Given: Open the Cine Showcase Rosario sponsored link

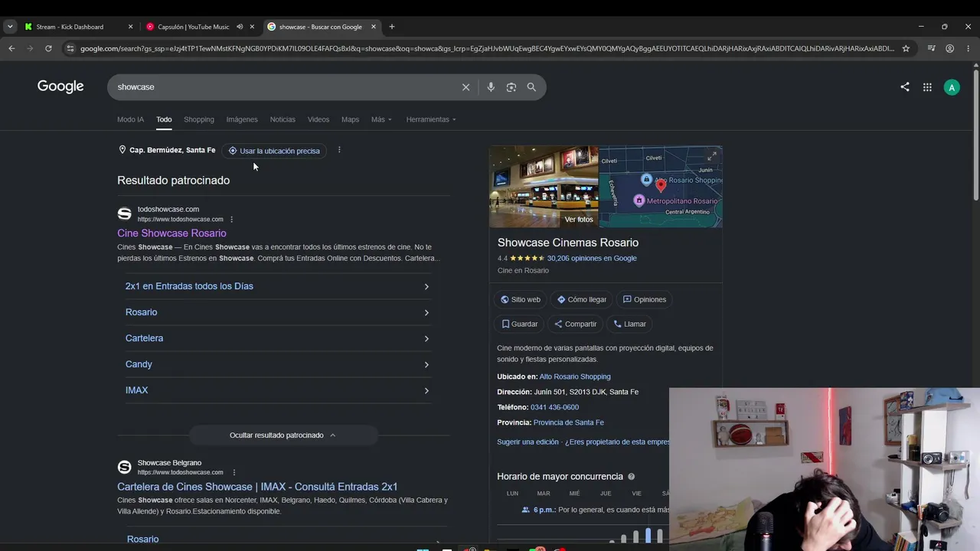Looking at the screenshot, I should click(171, 233).
